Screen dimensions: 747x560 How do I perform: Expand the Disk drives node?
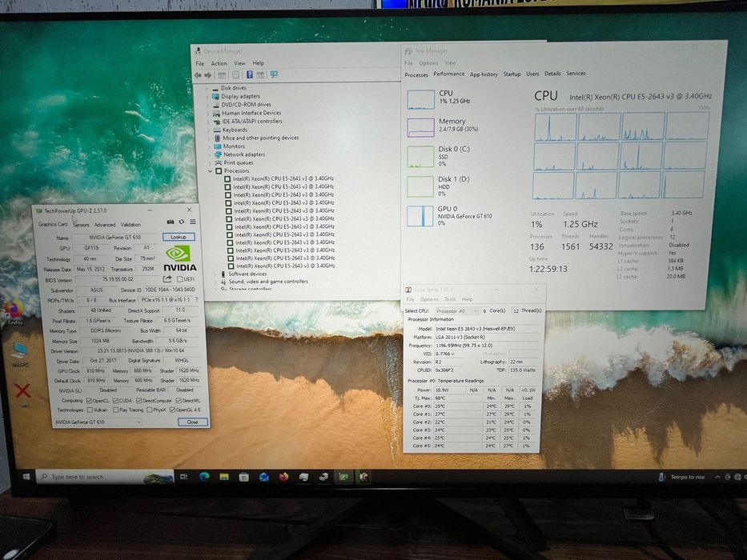coord(207,88)
